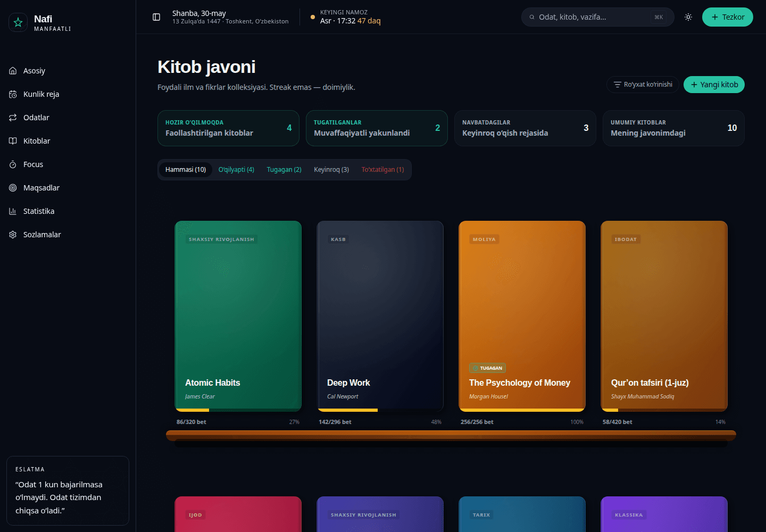Click the Kitoblar open-book icon
The width and height of the screenshot is (766, 532).
pyautogui.click(x=13, y=141)
